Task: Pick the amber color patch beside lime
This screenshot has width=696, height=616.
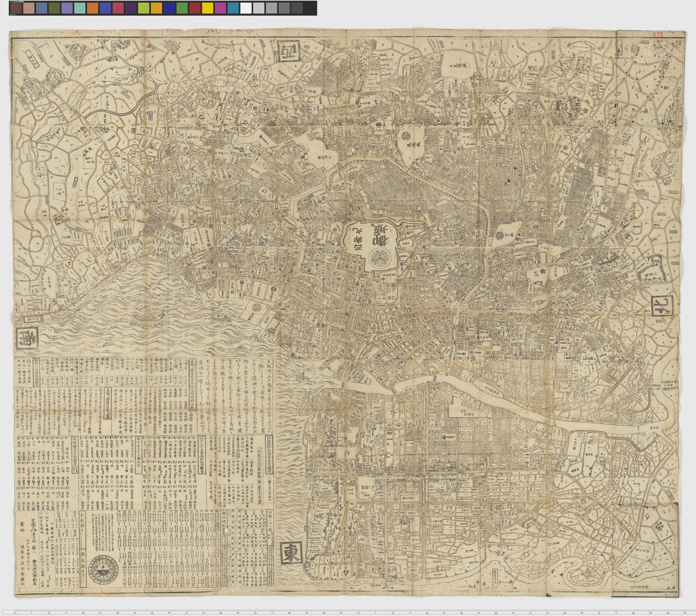Action: click(157, 8)
